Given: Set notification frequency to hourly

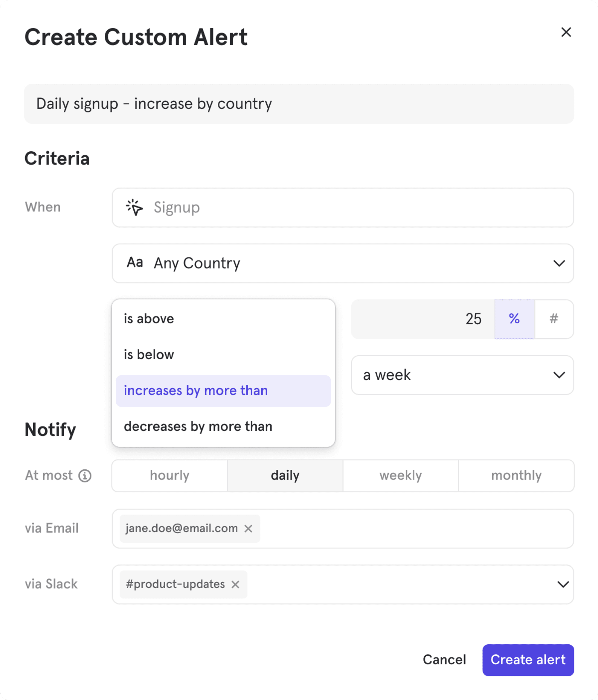Looking at the screenshot, I should [x=170, y=476].
